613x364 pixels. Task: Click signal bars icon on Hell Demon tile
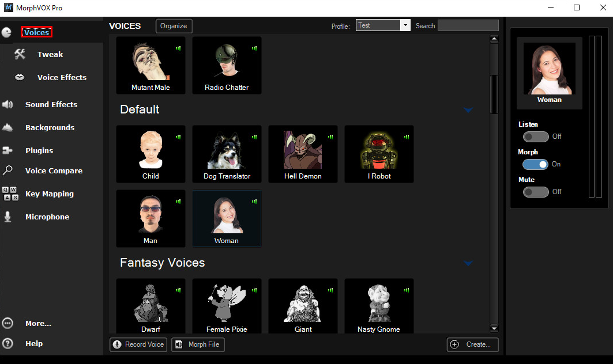[x=330, y=136]
